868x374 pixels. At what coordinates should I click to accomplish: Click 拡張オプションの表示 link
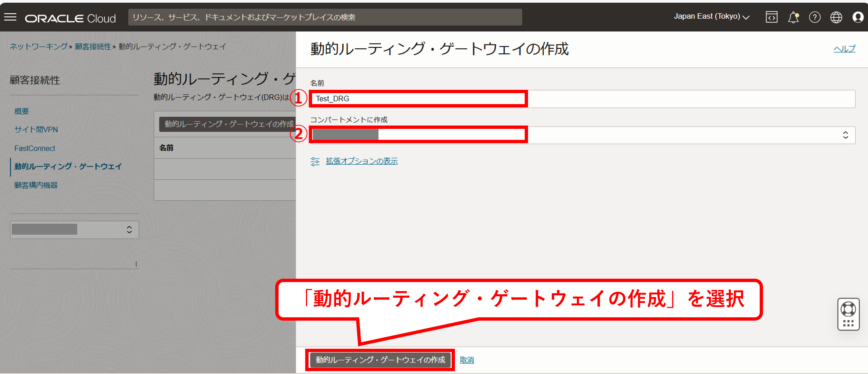click(x=362, y=161)
